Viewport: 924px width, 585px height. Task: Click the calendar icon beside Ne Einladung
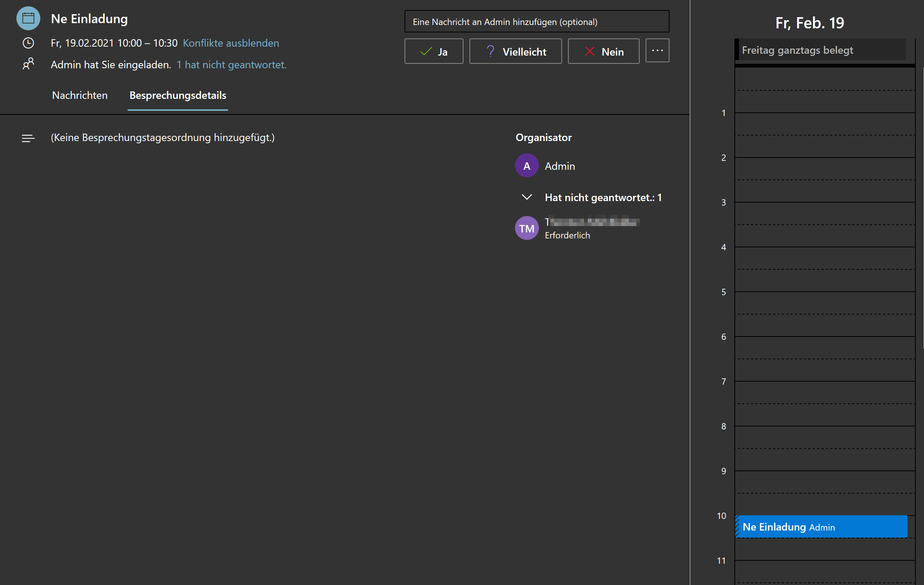tap(28, 18)
